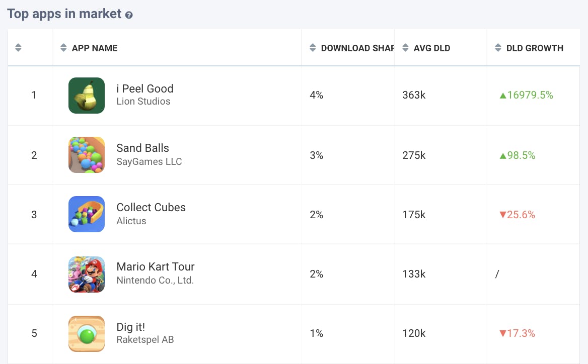Screen dimensions: 588x364
Task: Click the Dig it! app title
Action: point(131,327)
